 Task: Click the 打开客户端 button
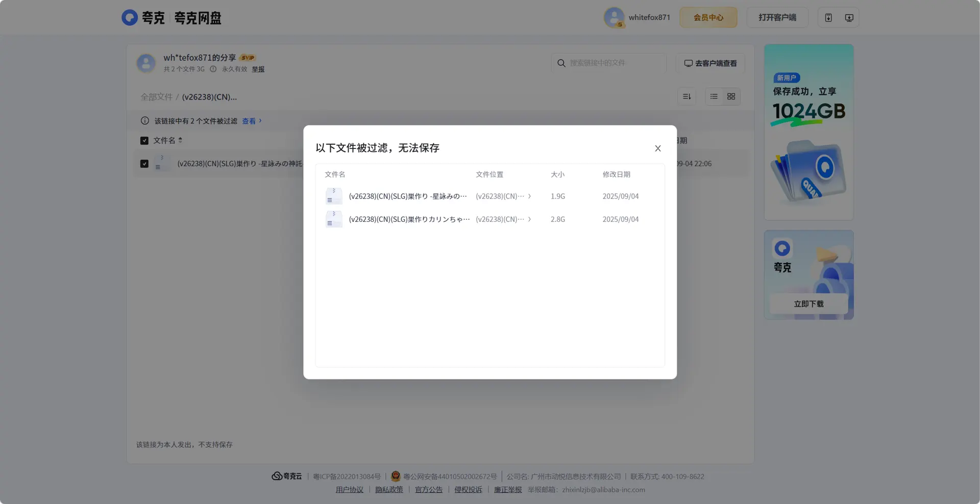coord(777,17)
